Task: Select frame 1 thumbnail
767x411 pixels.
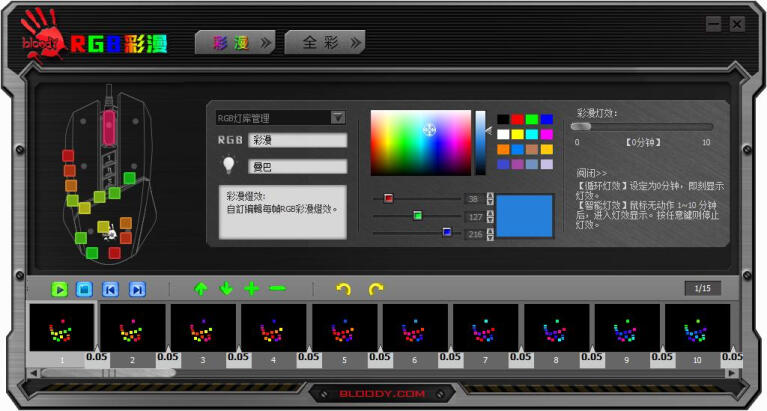Action: point(62,327)
